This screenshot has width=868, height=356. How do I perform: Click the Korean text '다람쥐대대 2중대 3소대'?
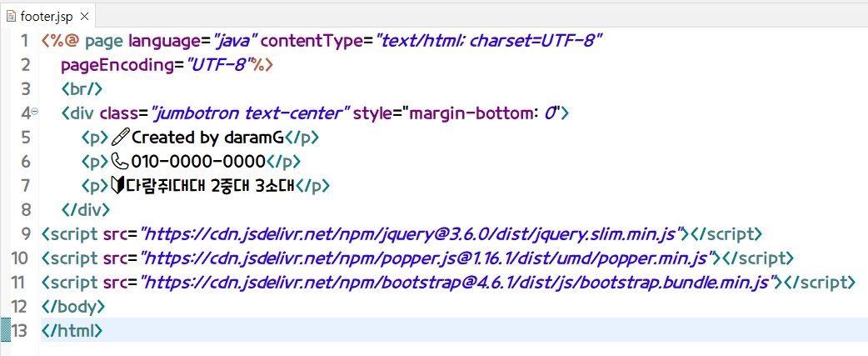(x=212, y=185)
